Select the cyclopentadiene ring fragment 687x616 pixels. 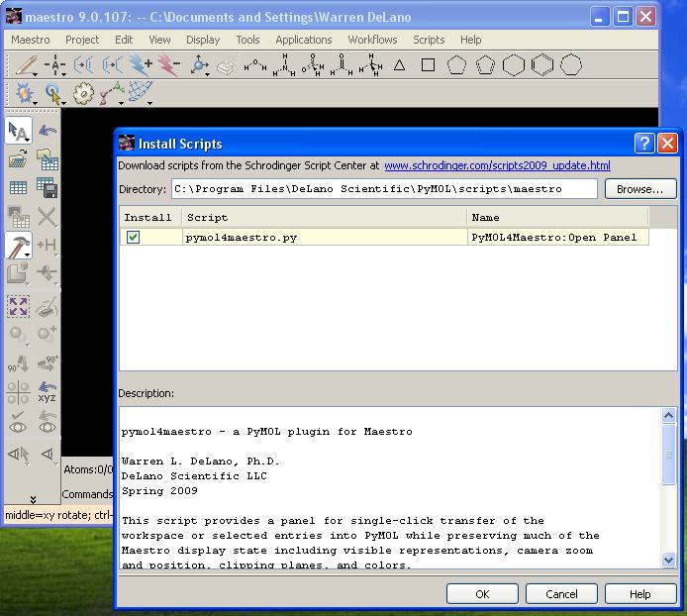pyautogui.click(x=485, y=65)
